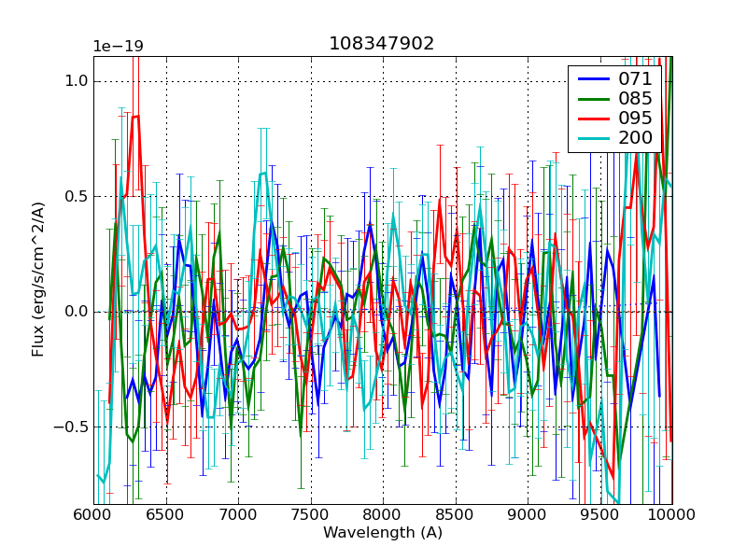
Task: Click the 9000 x-axis tick label
Action: pos(528,514)
